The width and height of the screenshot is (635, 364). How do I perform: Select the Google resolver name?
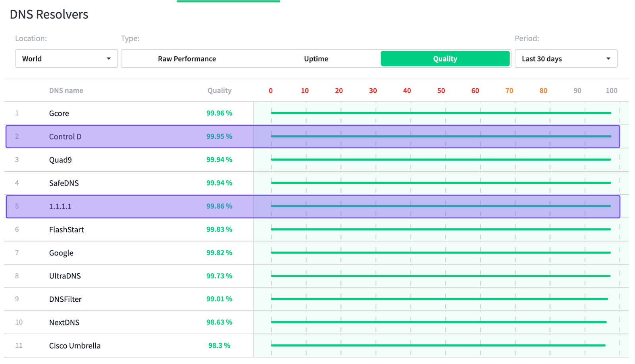(61, 253)
